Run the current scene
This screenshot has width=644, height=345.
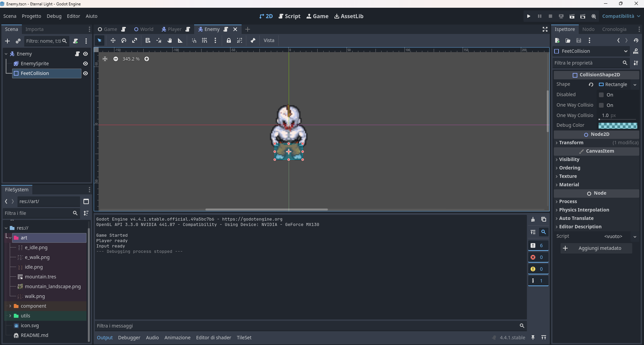tap(572, 16)
